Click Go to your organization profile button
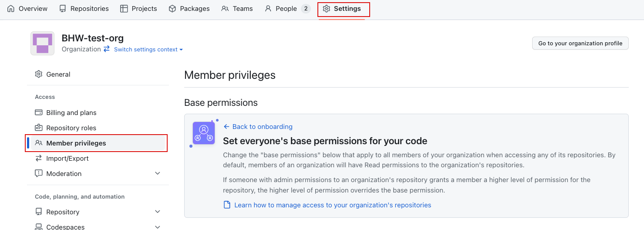 click(x=580, y=43)
